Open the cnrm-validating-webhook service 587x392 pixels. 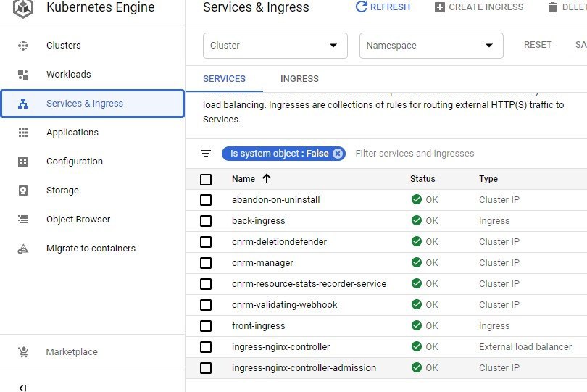(x=285, y=305)
